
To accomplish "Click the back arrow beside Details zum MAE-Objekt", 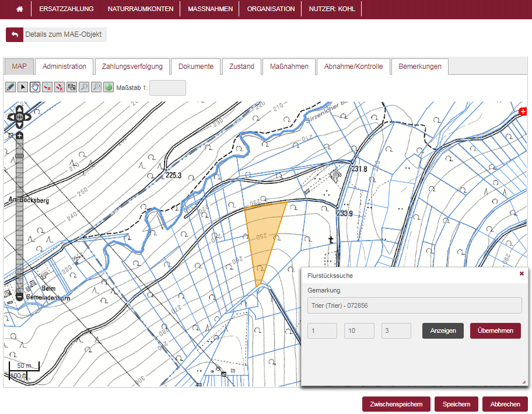I will [x=15, y=34].
